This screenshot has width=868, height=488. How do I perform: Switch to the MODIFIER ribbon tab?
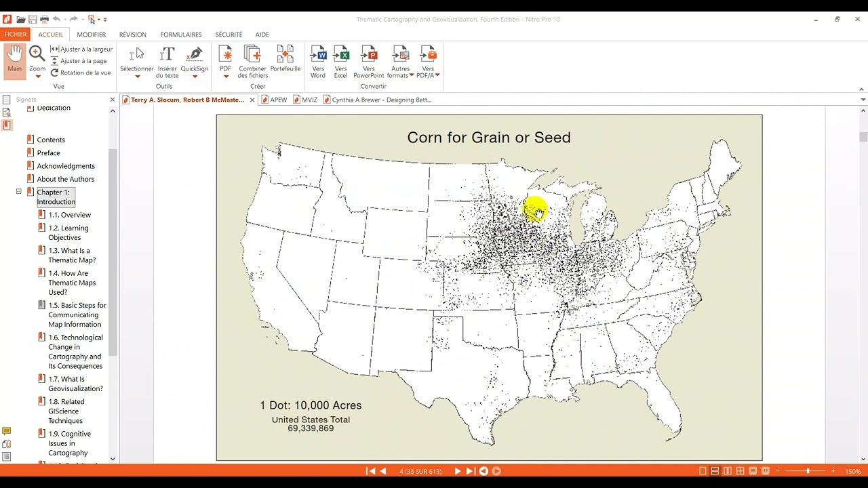tap(91, 35)
